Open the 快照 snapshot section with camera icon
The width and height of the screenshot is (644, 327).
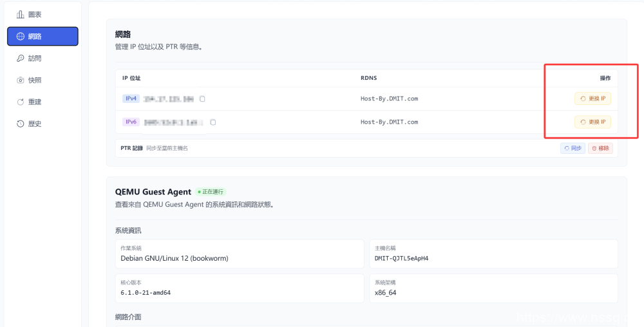(x=34, y=80)
